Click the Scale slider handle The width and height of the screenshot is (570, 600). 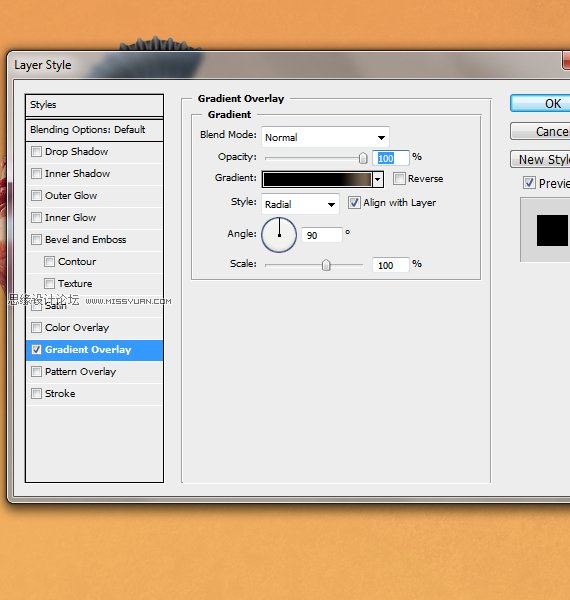pyautogui.click(x=326, y=264)
